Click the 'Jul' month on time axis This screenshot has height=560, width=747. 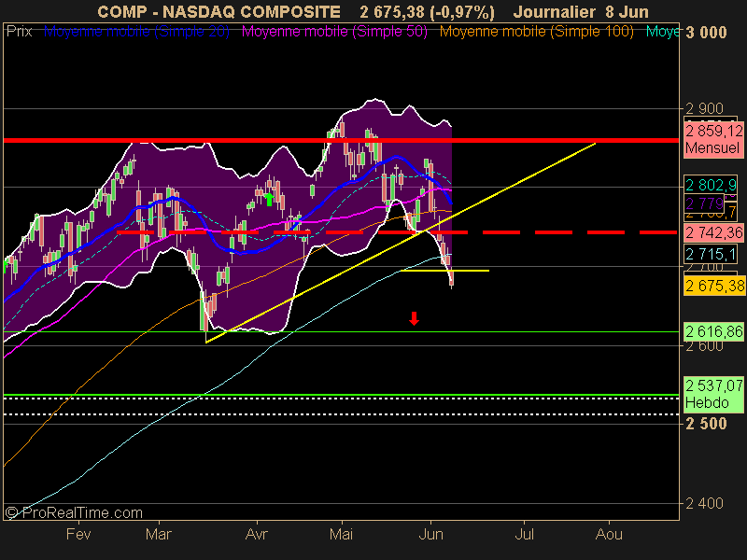[x=524, y=534]
